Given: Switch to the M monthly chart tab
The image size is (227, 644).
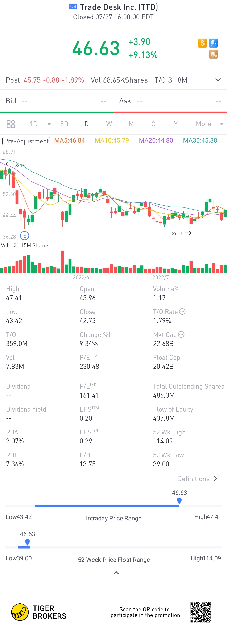Looking at the screenshot, I should coord(131,124).
